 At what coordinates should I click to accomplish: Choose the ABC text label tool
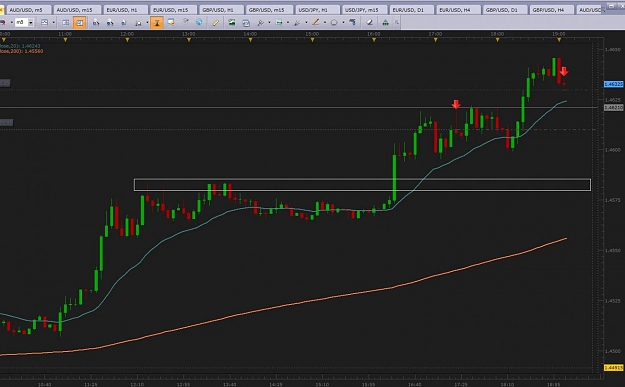pos(352,23)
